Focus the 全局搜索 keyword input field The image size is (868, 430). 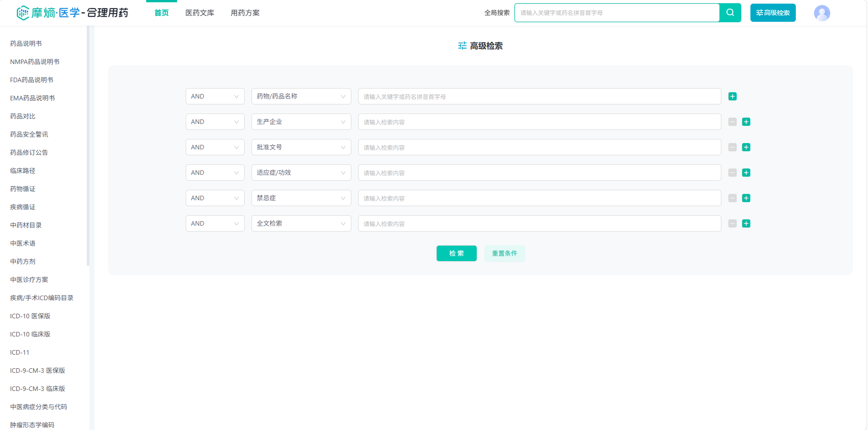pyautogui.click(x=616, y=13)
